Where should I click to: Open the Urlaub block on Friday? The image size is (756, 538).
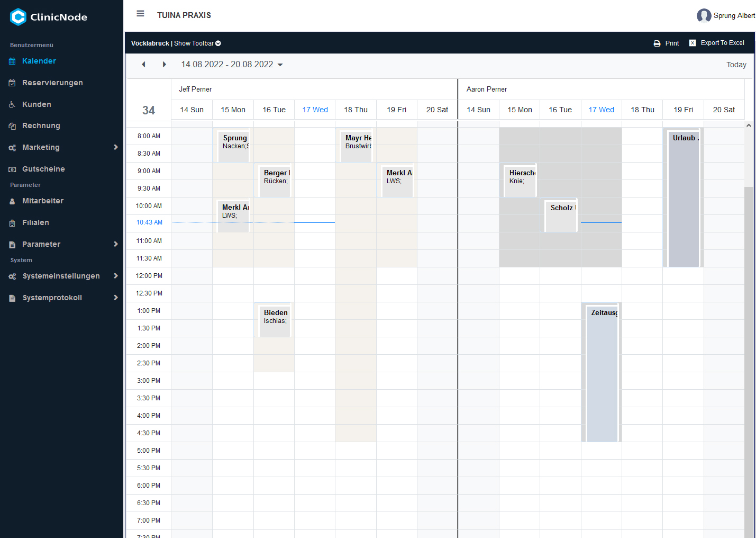tap(684, 199)
